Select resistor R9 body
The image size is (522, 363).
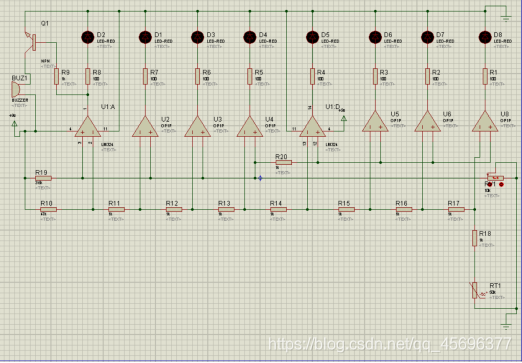(x=56, y=76)
